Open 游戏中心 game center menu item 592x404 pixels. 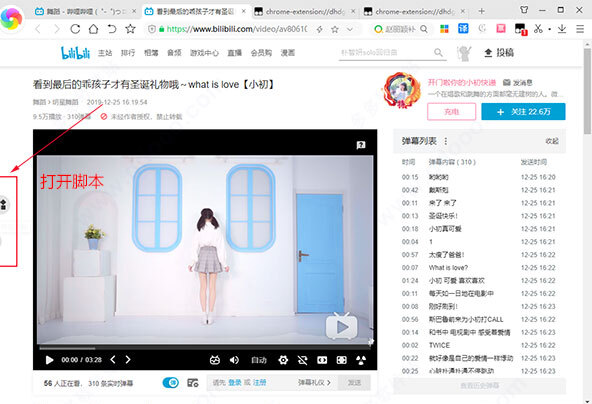[204, 53]
